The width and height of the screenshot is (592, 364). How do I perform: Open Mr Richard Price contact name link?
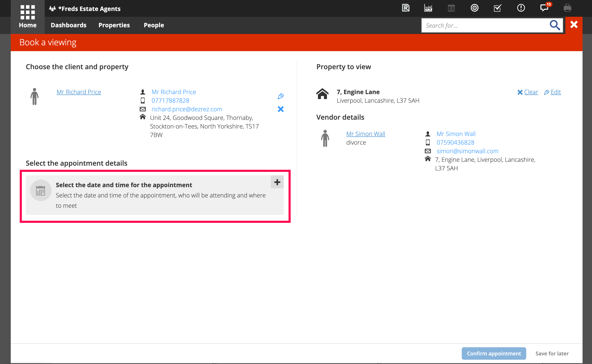174,92
